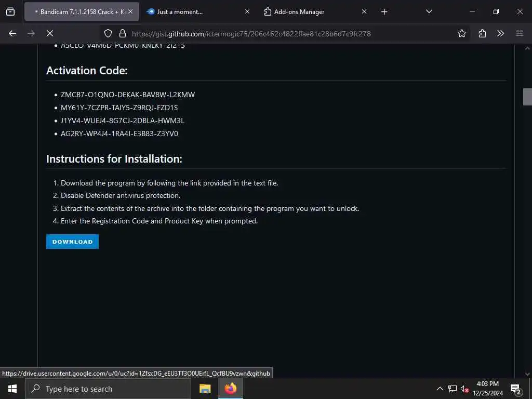Click the Instructions for Installation heading
This screenshot has width=532, height=399.
tap(114, 159)
